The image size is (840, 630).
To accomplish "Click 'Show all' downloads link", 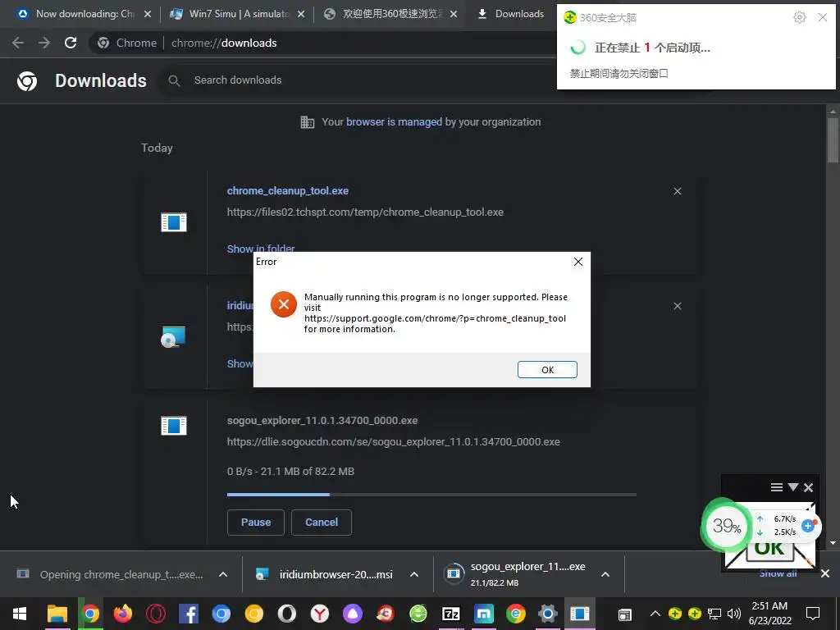I will click(778, 573).
